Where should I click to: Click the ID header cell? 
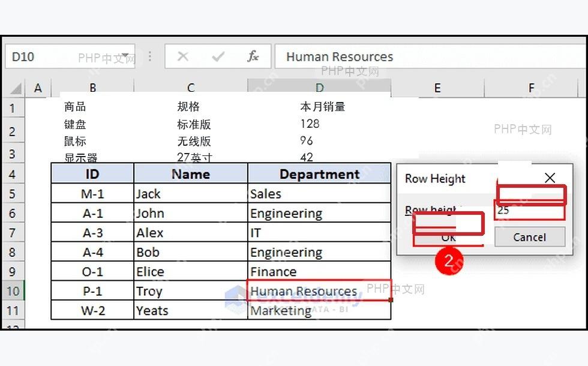[92, 173]
